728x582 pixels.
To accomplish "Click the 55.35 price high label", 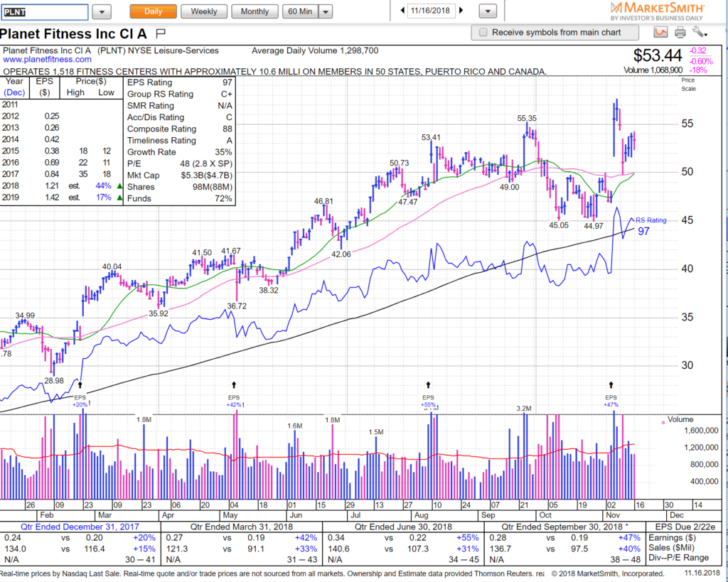I will click(527, 119).
